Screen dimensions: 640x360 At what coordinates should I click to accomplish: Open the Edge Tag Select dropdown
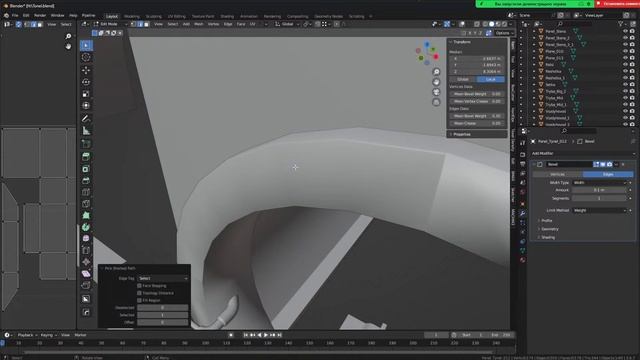tap(163, 278)
